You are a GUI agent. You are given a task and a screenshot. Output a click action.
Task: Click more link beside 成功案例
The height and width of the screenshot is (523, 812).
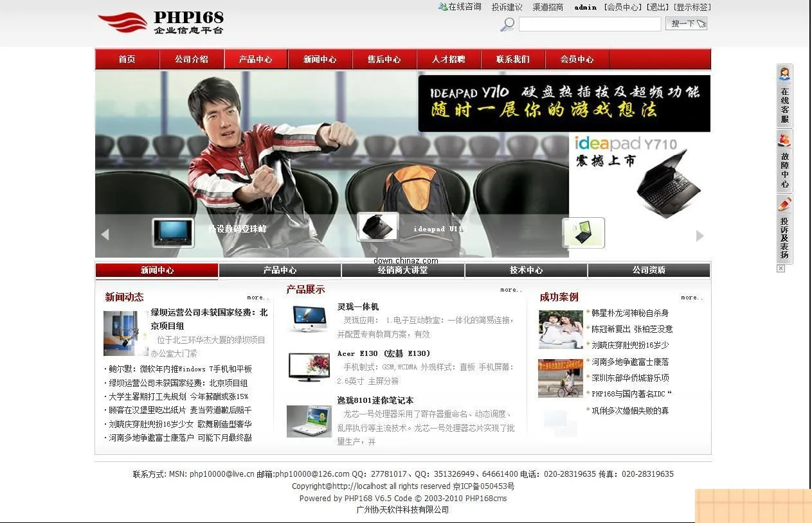coord(692,297)
